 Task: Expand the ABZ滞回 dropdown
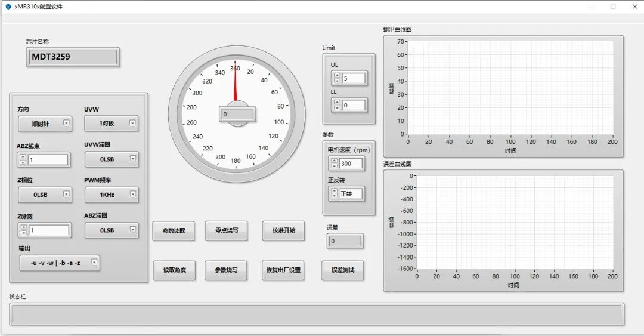point(112,230)
